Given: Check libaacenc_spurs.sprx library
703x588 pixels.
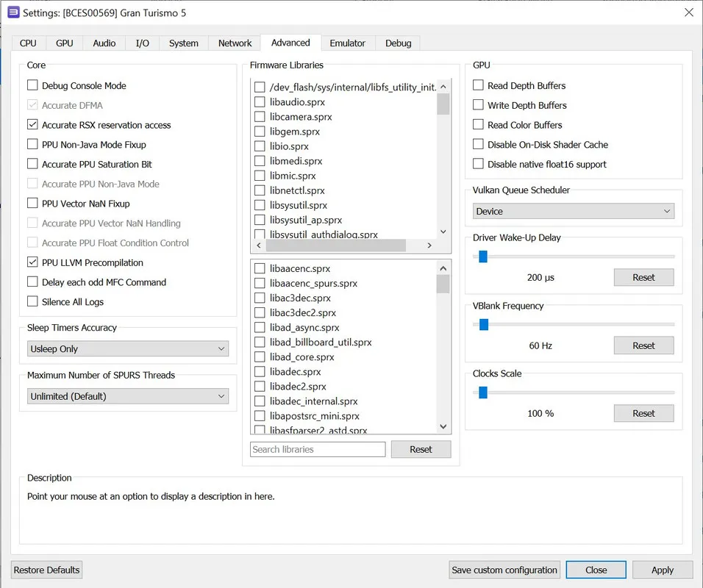Looking at the screenshot, I should pos(260,283).
